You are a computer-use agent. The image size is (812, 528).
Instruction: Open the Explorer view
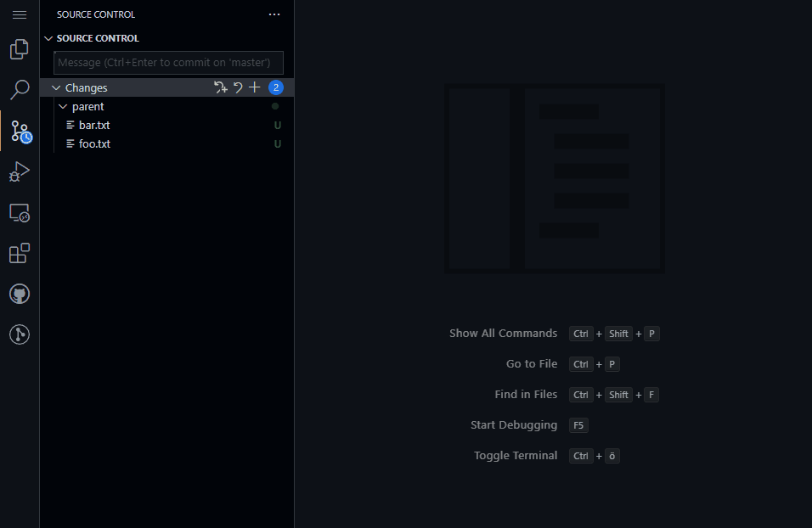coord(19,49)
